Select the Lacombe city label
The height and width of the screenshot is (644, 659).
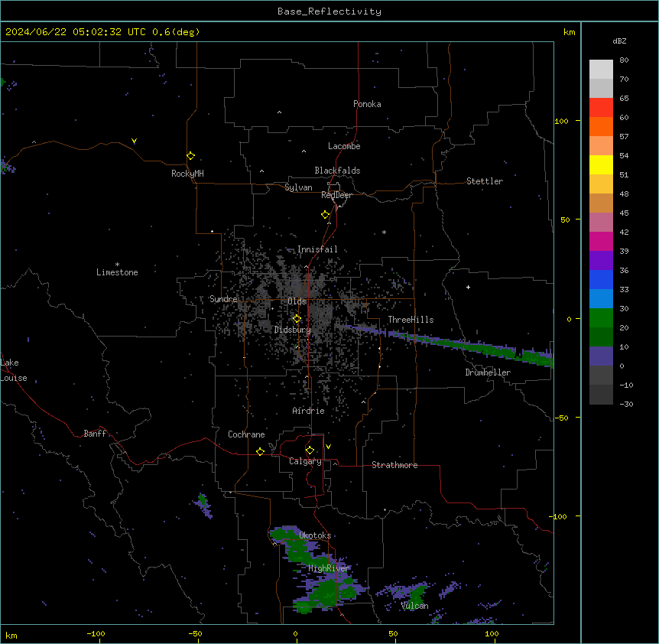coord(344,146)
